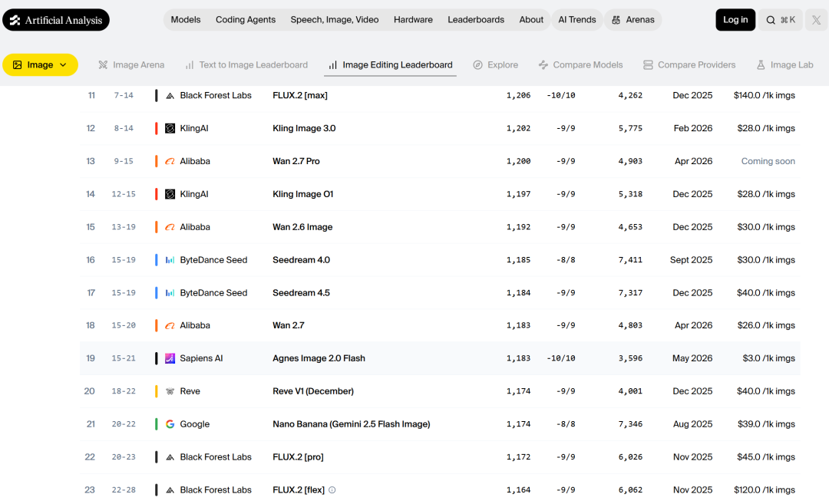This screenshot has height=504, width=829.
Task: Click the rank range 22-28
Action: tap(124, 489)
